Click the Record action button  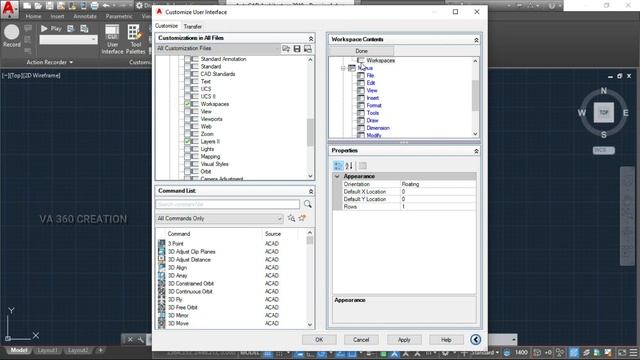click(x=11, y=36)
